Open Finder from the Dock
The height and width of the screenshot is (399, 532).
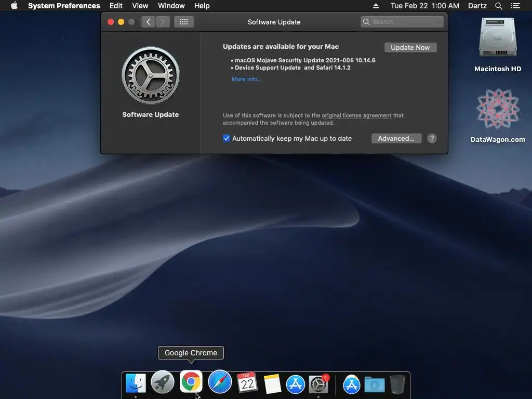pyautogui.click(x=136, y=383)
